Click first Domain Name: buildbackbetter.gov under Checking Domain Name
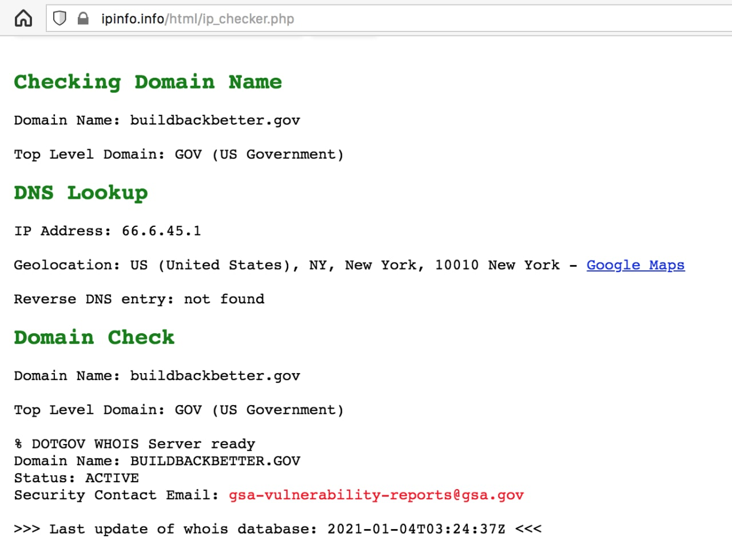The width and height of the screenshot is (732, 560). tap(157, 120)
